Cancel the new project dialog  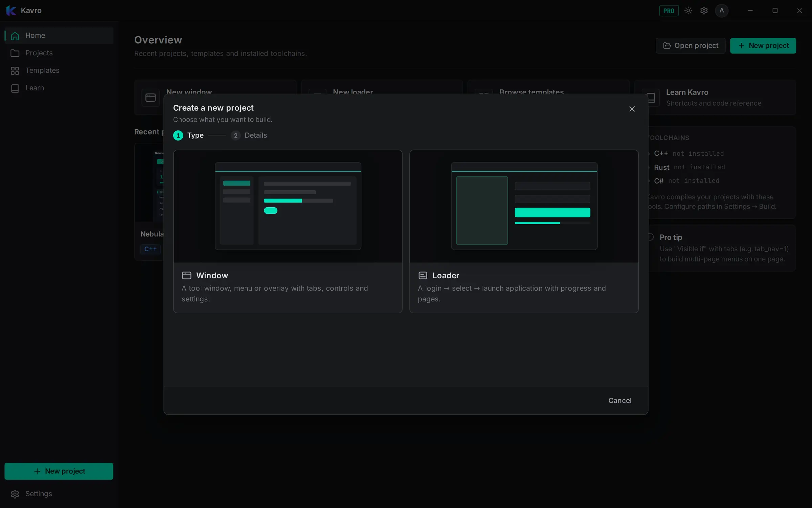[620, 400]
